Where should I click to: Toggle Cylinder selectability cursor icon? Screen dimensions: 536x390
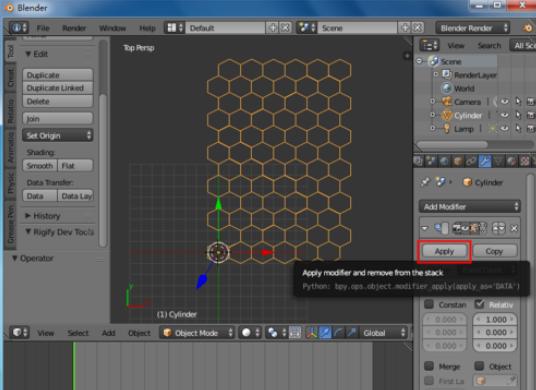[518, 115]
